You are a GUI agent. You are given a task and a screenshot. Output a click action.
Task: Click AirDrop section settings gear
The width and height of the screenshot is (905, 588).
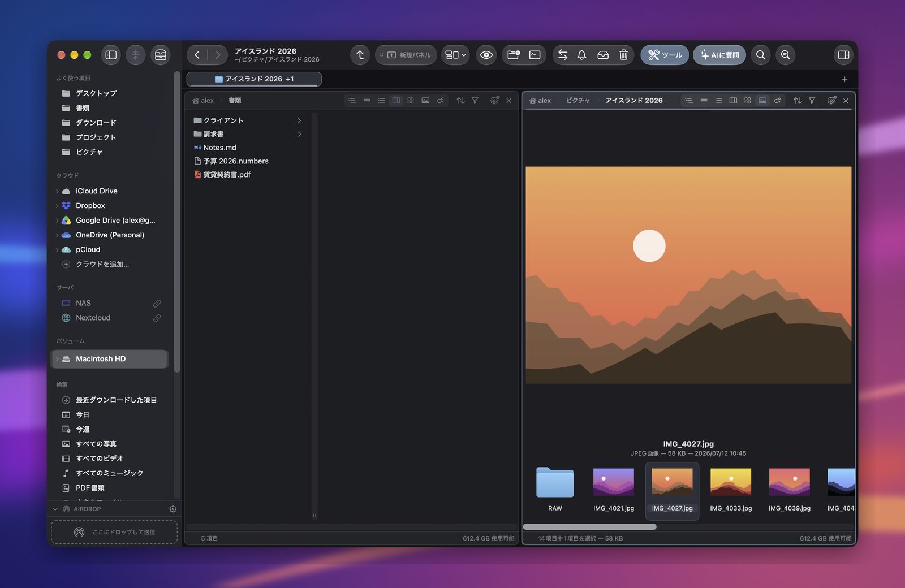tap(173, 509)
